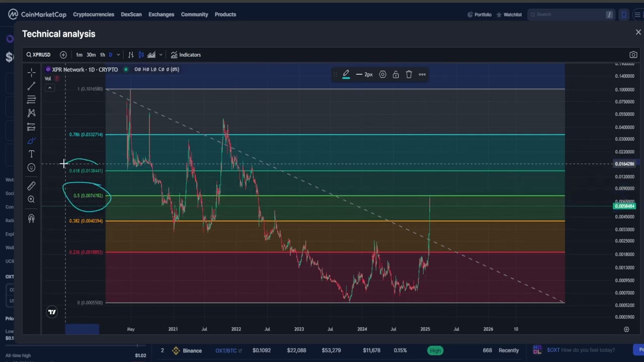Open the Community menu
Viewport: 644px width, 362px height.
tap(195, 15)
